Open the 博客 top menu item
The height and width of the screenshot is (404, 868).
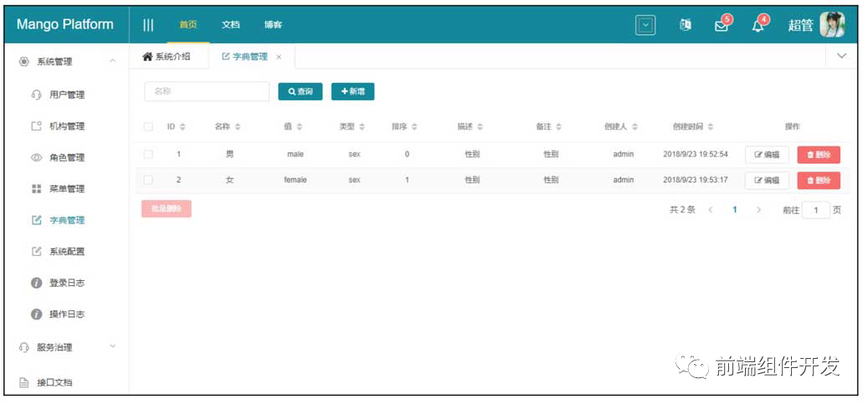[273, 25]
